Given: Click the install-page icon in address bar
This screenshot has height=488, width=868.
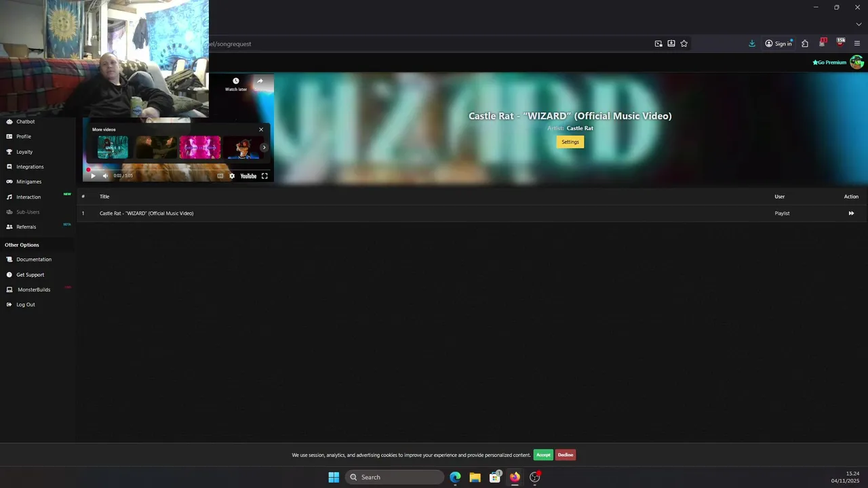Looking at the screenshot, I should coord(671,43).
